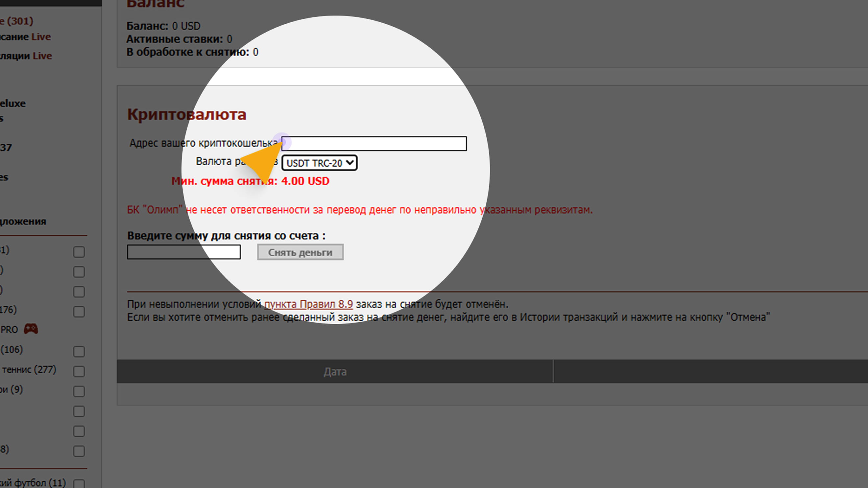Open the трансляции Live sidebar link

[x=26, y=56]
